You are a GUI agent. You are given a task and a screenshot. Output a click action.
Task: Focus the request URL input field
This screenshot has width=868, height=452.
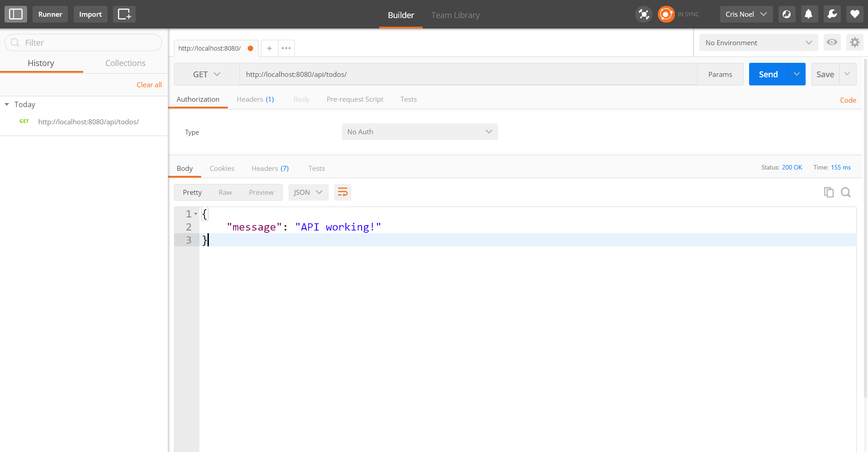pos(468,74)
